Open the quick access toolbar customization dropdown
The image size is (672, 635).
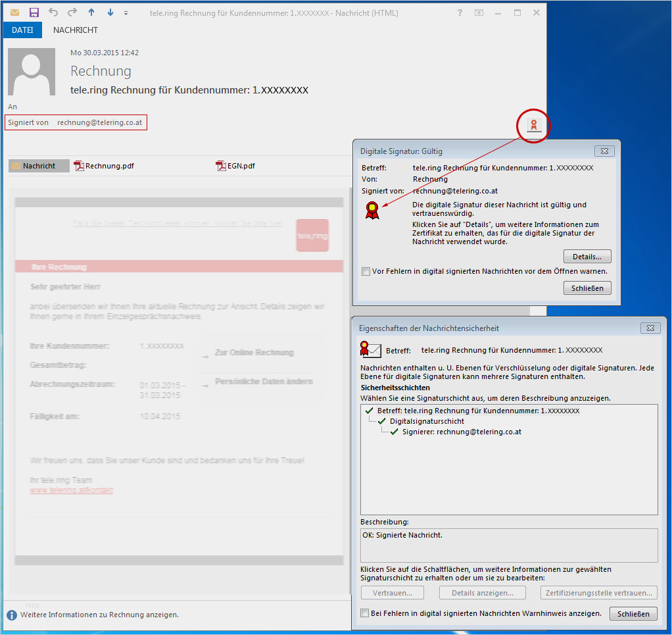(x=126, y=13)
